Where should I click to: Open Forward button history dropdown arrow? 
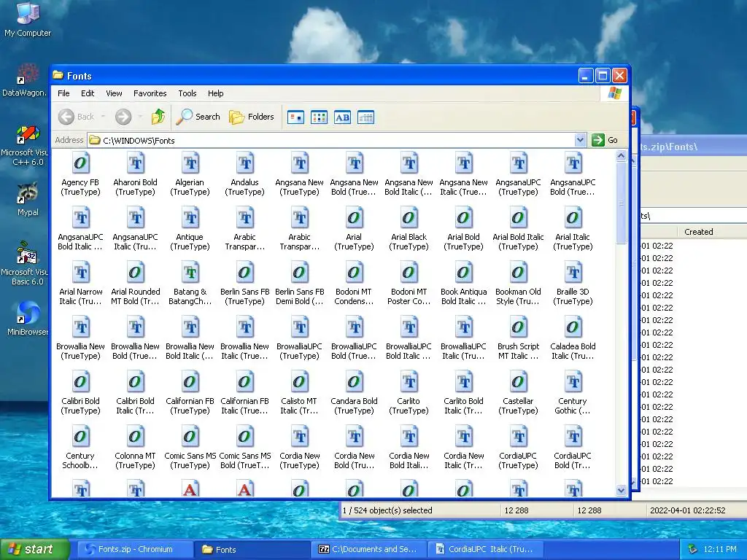coord(140,117)
